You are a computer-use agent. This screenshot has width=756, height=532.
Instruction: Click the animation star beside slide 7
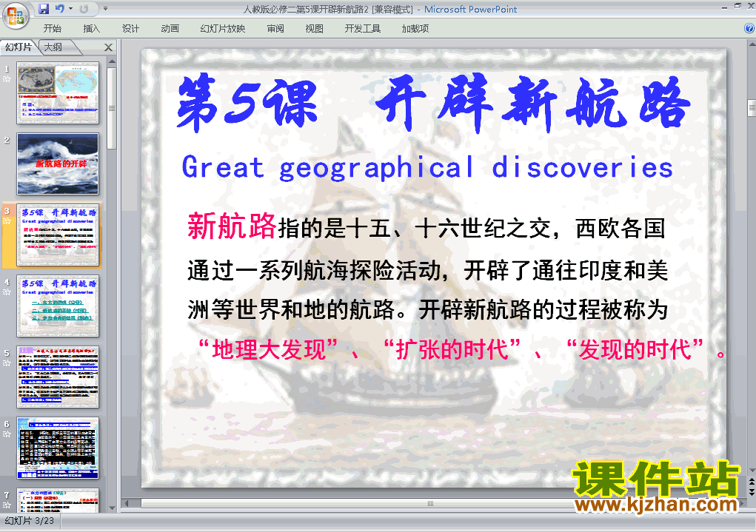[x=7, y=505]
